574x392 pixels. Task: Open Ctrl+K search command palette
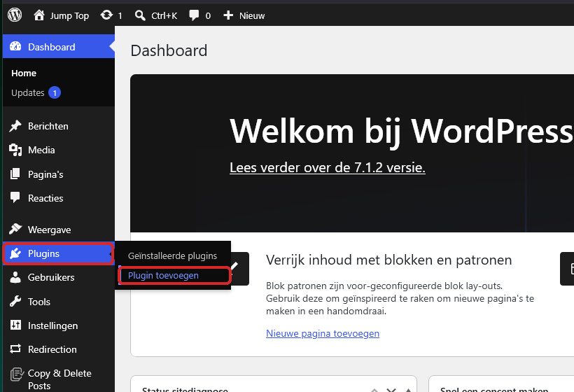click(x=156, y=15)
